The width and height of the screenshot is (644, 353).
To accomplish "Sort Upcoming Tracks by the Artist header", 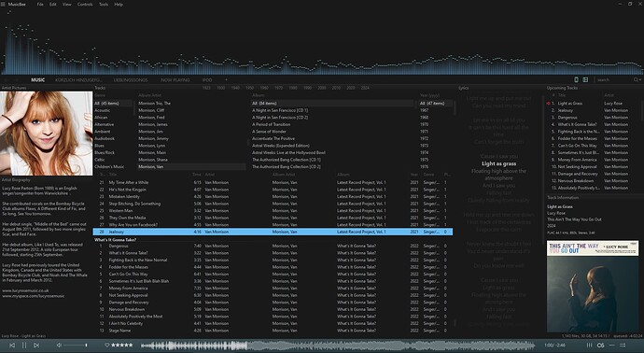I will pos(609,95).
